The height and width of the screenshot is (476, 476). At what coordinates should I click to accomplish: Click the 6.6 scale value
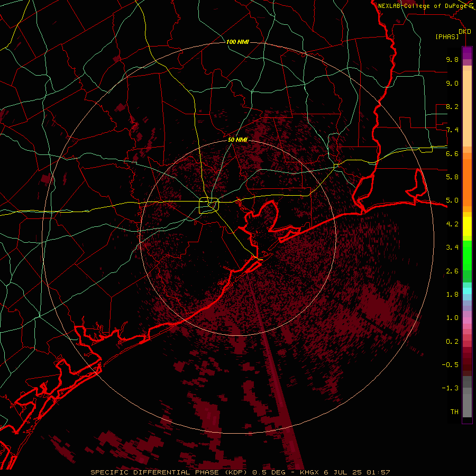pyautogui.click(x=452, y=153)
